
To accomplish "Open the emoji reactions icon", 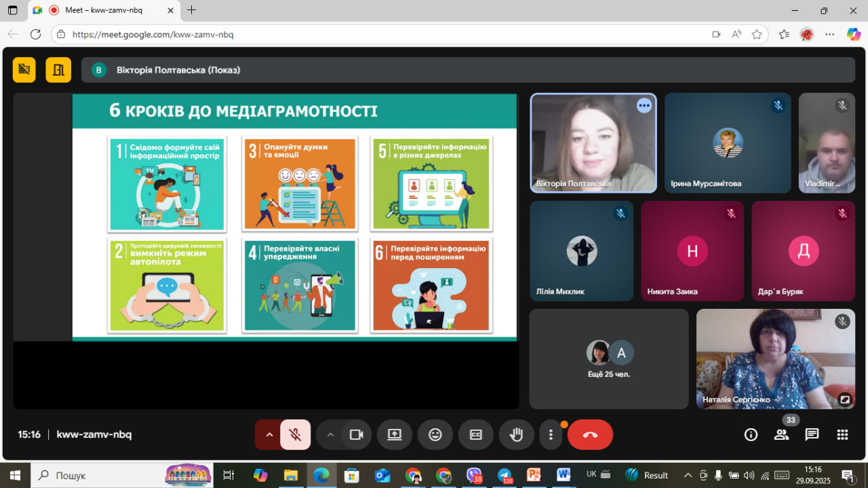I will [435, 434].
